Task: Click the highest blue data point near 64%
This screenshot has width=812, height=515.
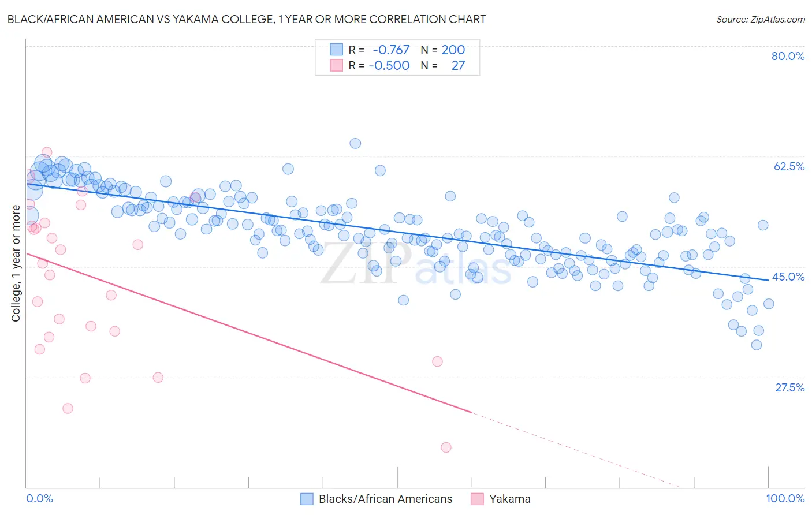Action: click(355, 143)
